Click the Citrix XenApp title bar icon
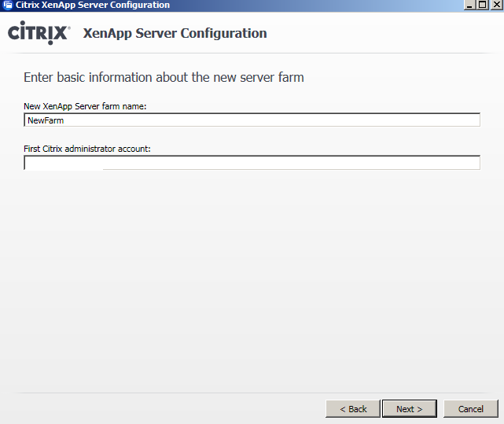Image resolution: width=504 pixels, height=424 pixels. coord(7,5)
